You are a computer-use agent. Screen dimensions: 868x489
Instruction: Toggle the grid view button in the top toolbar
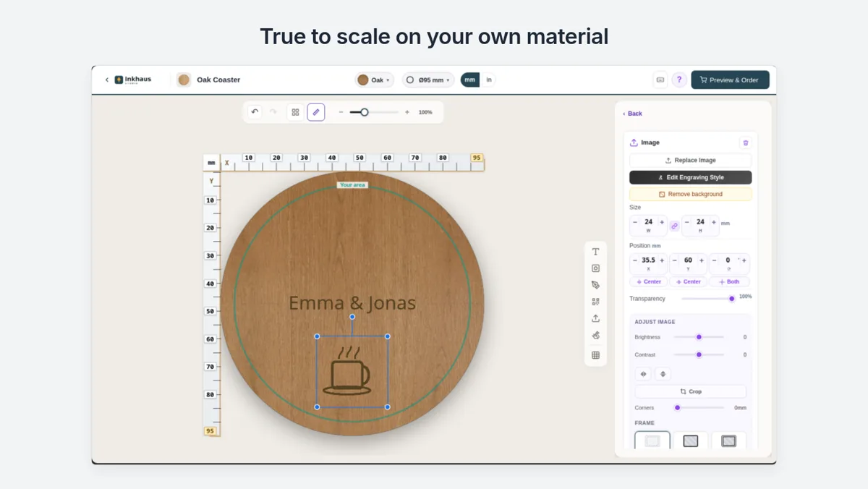point(295,112)
